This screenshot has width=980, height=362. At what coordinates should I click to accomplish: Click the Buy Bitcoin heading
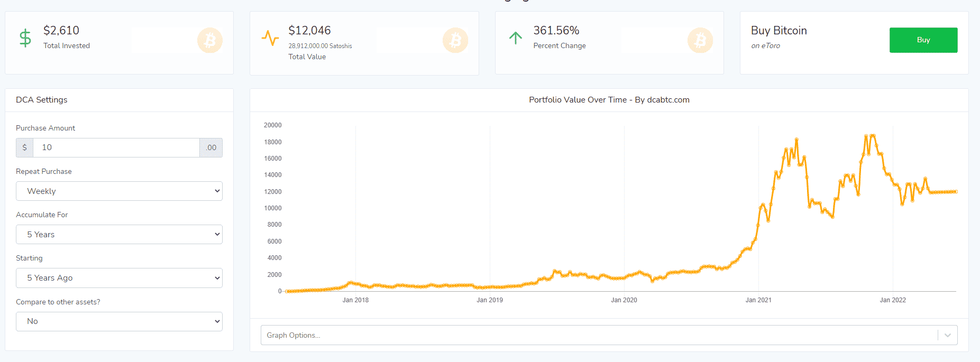coord(778,31)
